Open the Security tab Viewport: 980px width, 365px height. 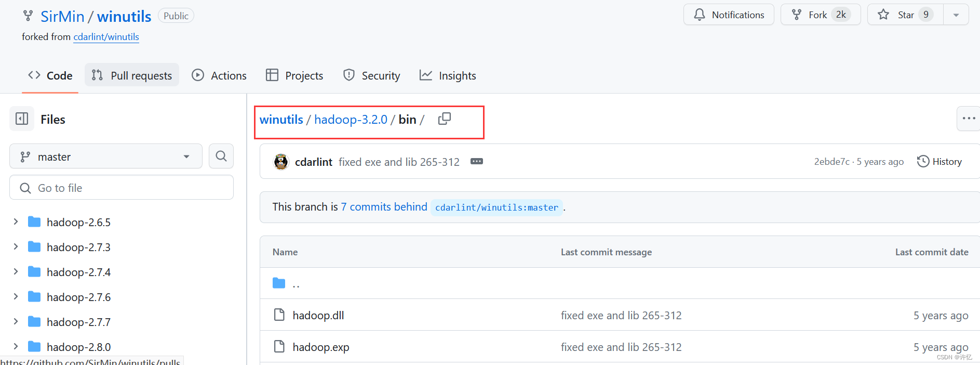(x=371, y=75)
